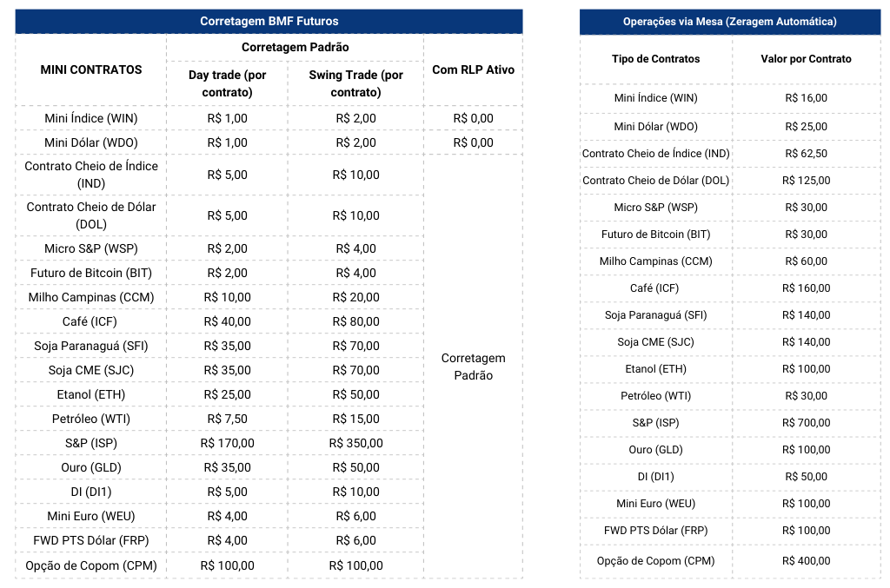The width and height of the screenshot is (890, 588).
Task: Select the Valor por Contrato column header
Action: (x=806, y=59)
